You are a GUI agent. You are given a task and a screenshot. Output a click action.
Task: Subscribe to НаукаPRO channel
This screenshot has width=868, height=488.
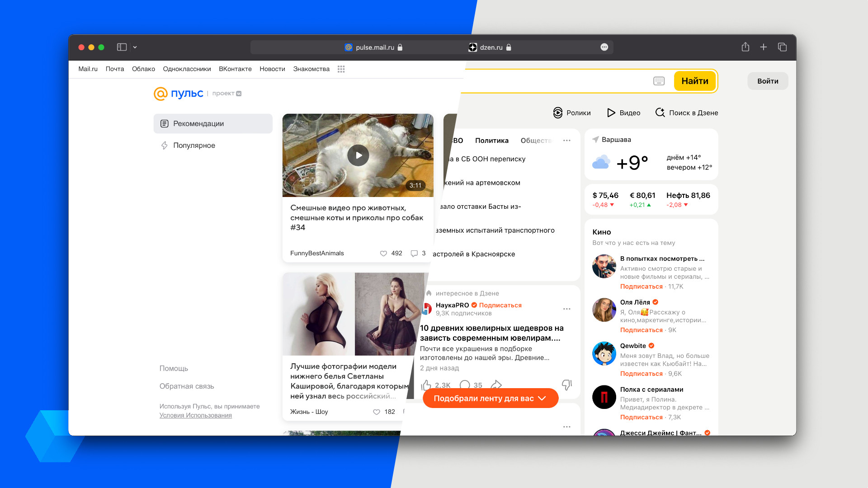pyautogui.click(x=500, y=305)
